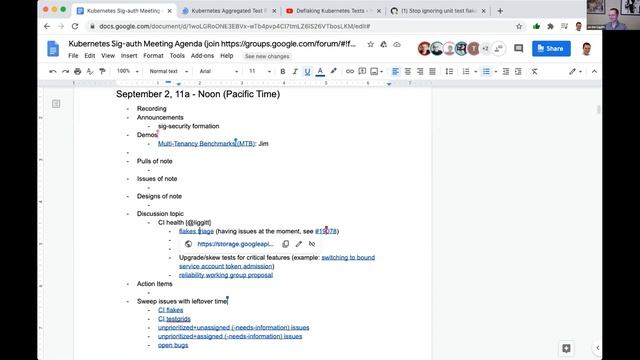Click the Insert link icon
Screen dimensions: 640x360
tap(350, 71)
